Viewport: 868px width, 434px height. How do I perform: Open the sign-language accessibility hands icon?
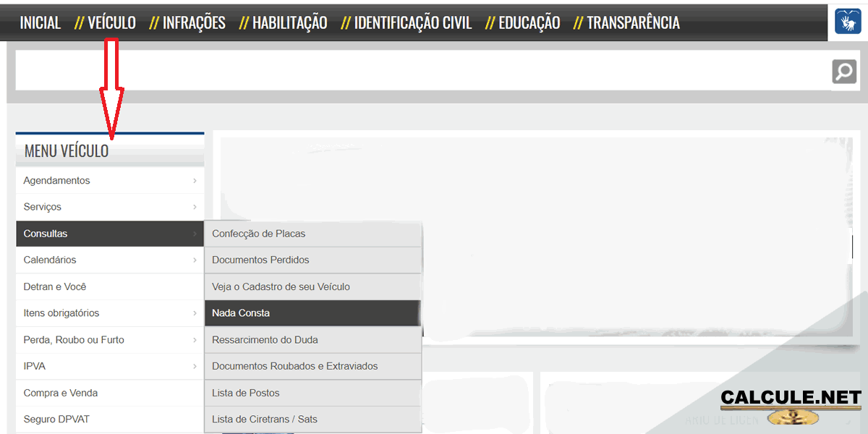[x=847, y=22]
